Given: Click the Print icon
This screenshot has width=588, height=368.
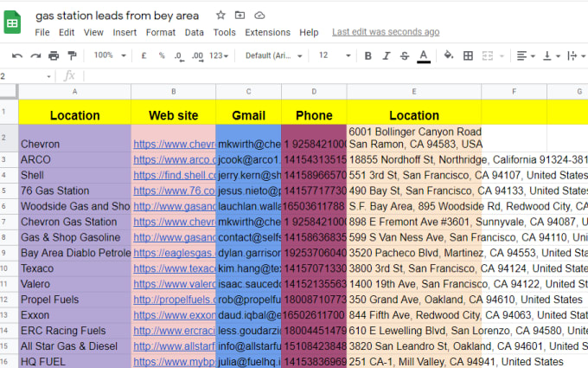Looking at the screenshot, I should point(54,56).
